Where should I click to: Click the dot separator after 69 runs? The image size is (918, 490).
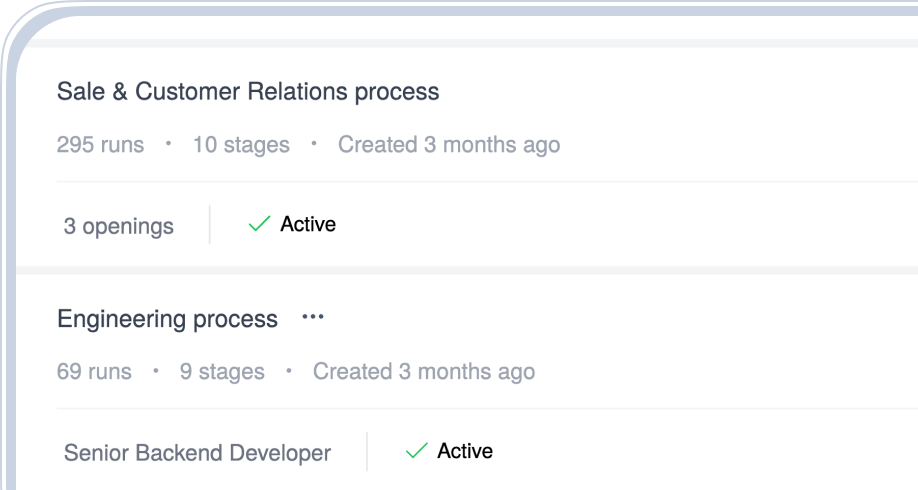tap(156, 371)
